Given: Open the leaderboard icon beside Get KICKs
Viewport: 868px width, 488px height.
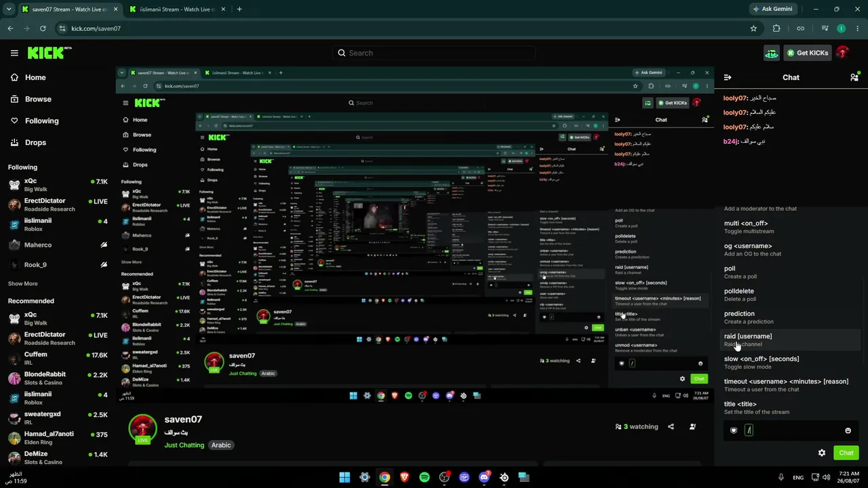Looking at the screenshot, I should click(772, 53).
